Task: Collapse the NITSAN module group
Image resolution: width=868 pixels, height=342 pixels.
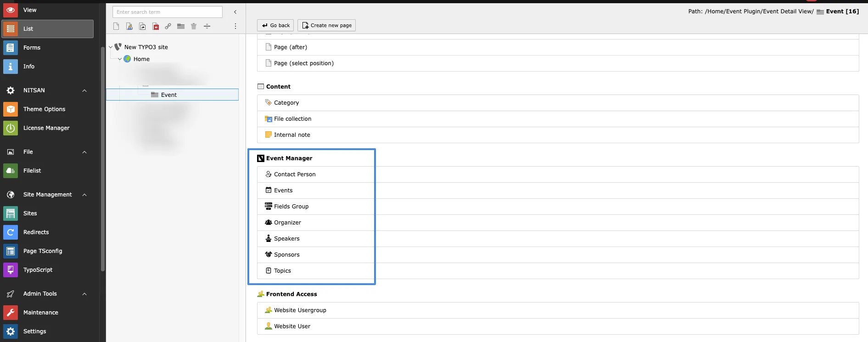Action: [x=84, y=90]
